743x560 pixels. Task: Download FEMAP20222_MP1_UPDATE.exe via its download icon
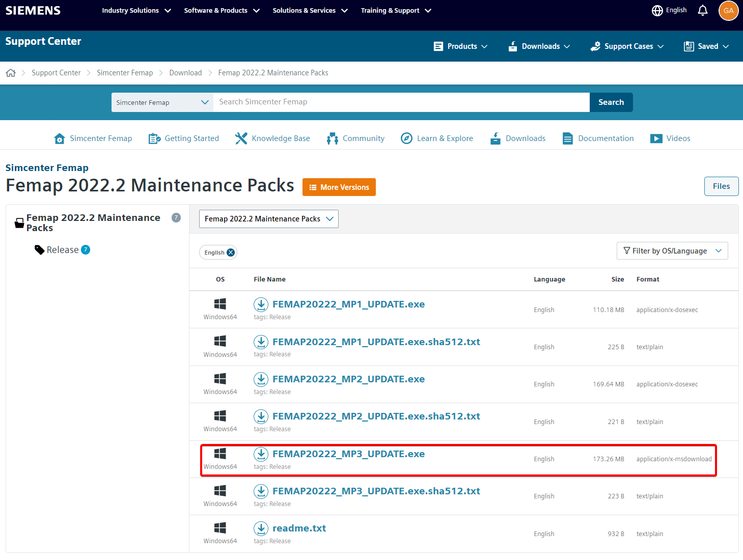click(x=261, y=304)
